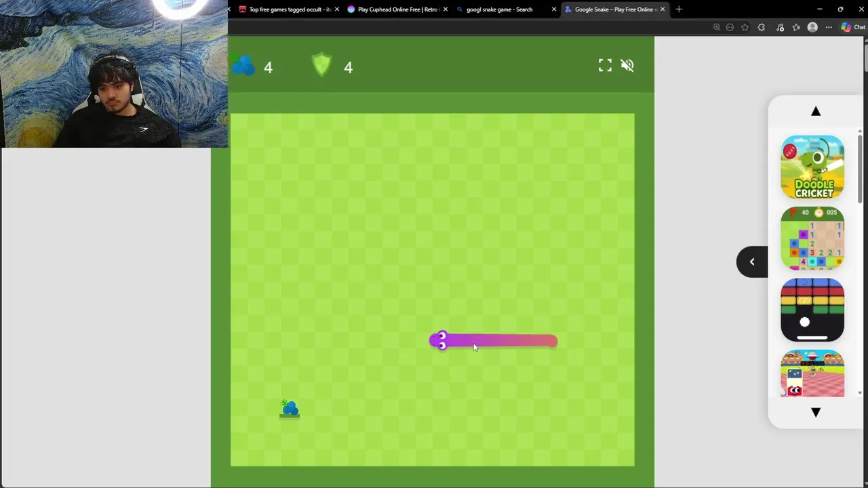Close the Google Snake tab
This screenshot has height=488, width=868.
pos(663,9)
